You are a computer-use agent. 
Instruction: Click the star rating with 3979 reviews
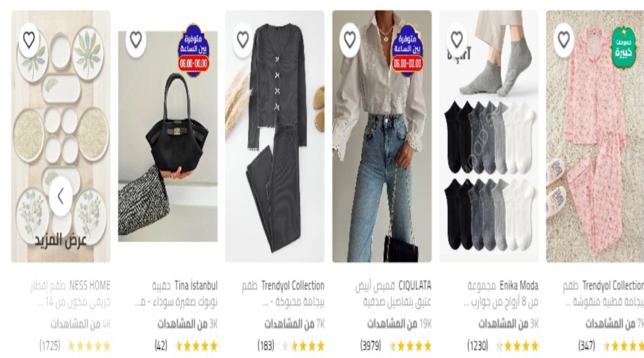tap(410, 346)
